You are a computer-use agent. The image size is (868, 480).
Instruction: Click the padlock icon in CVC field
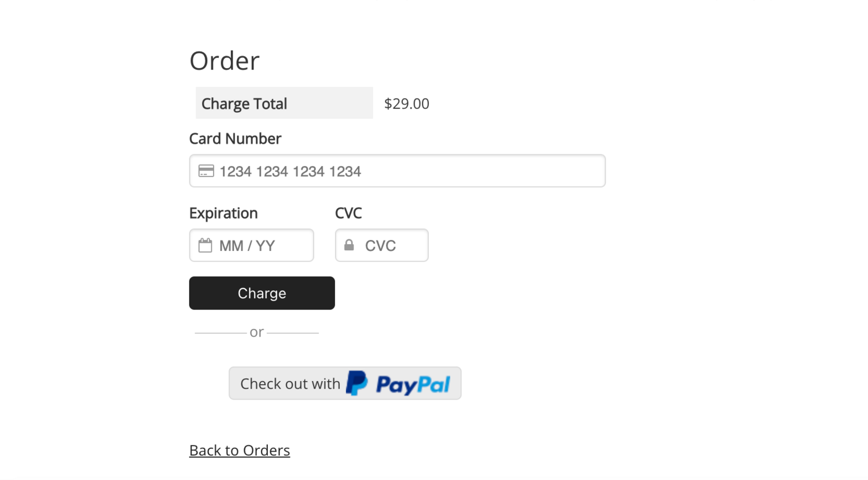[349, 245]
